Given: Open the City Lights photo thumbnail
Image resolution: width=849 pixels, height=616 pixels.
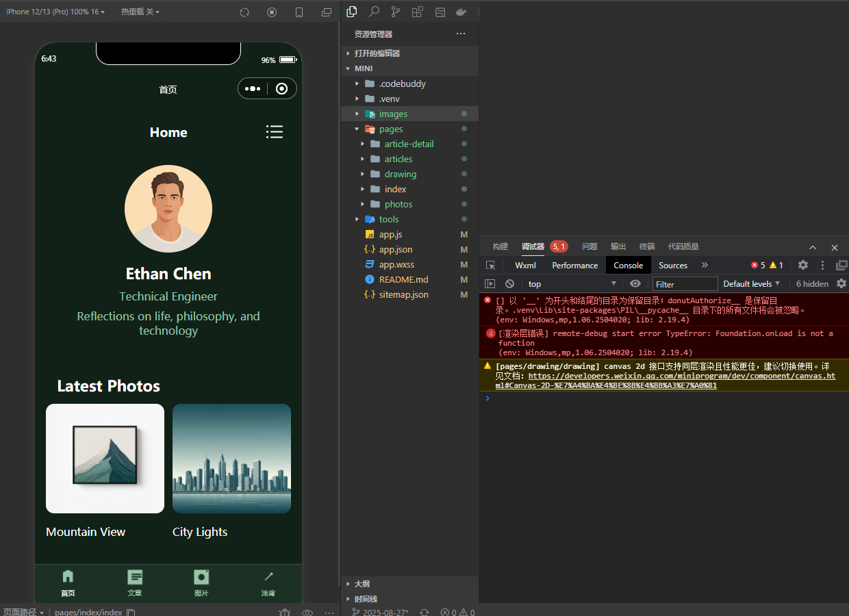Looking at the screenshot, I should point(231,458).
